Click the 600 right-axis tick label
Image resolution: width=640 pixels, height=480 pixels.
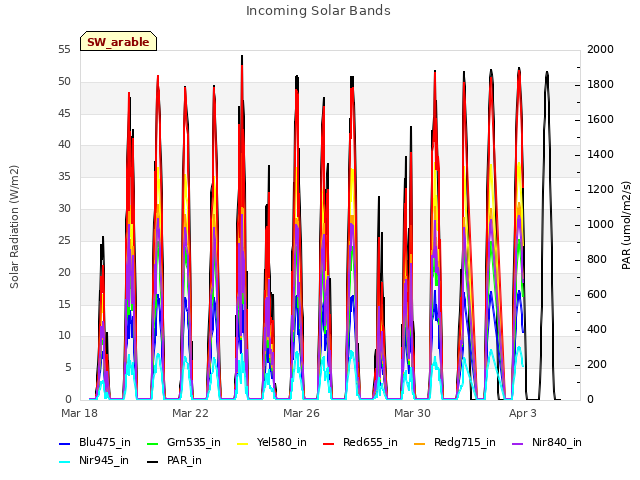pyautogui.click(x=597, y=294)
